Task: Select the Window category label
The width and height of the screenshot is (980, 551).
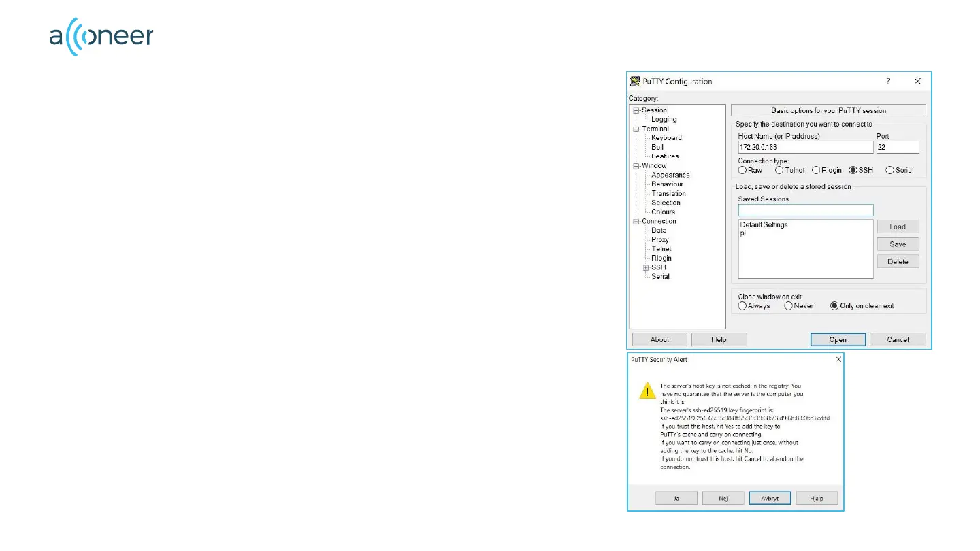Action: point(654,165)
